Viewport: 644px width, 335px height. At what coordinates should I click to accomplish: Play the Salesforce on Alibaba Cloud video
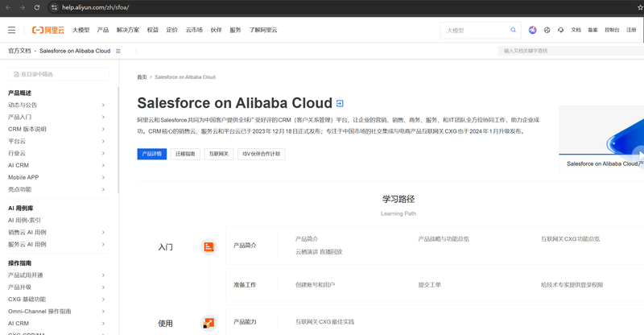pyautogui.click(x=639, y=155)
